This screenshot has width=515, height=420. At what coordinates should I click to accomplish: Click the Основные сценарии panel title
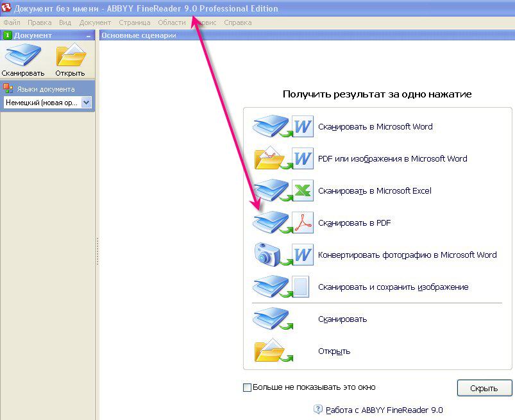(x=139, y=35)
